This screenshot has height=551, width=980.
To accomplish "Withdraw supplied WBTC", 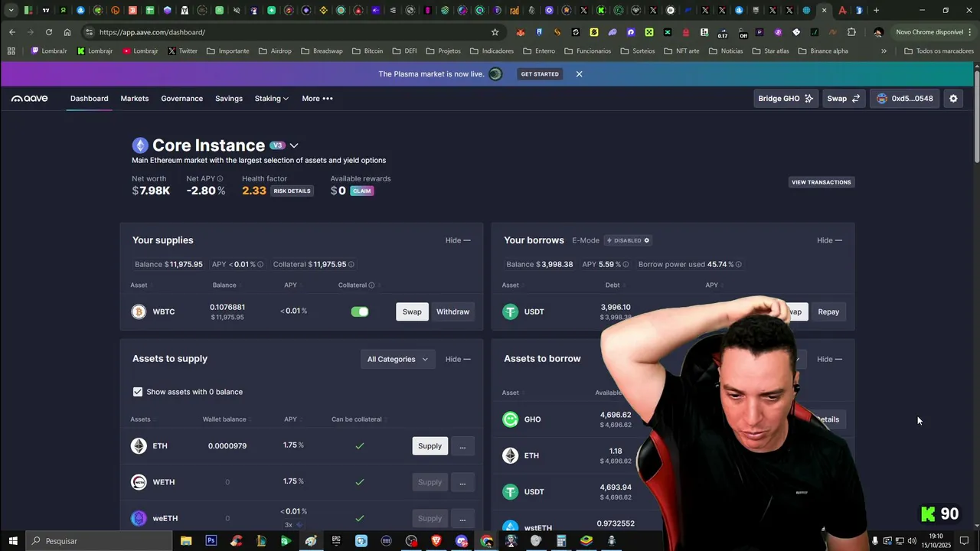I will tap(452, 311).
